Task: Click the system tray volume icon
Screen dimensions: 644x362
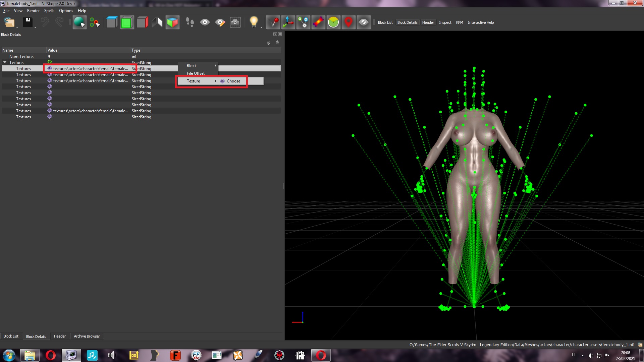Action: click(591, 356)
